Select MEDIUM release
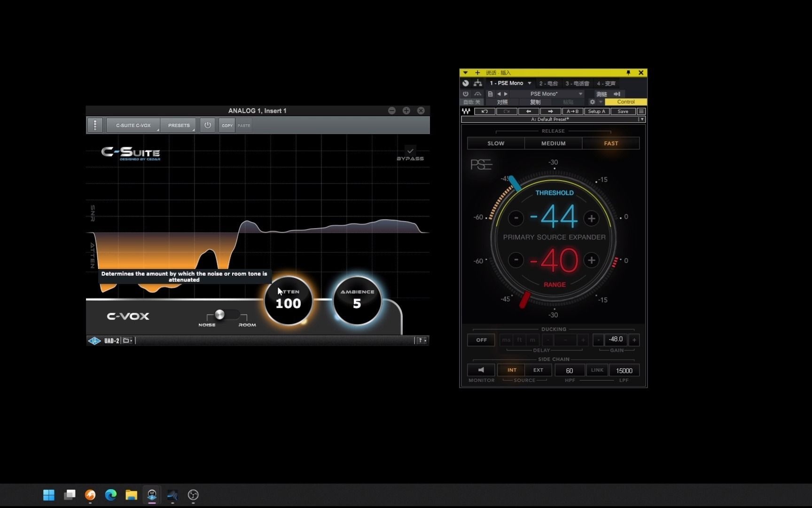Viewport: 812px width, 508px height. click(553, 143)
